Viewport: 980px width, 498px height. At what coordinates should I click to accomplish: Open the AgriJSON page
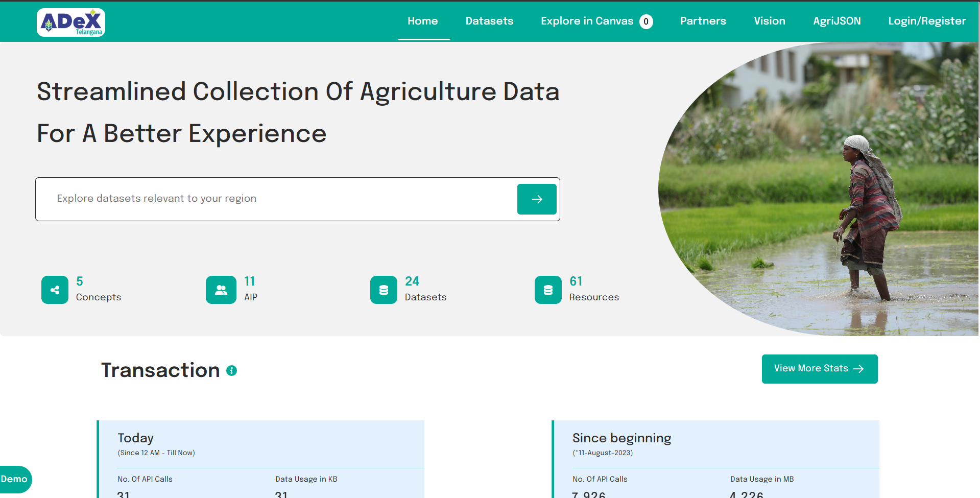click(836, 21)
